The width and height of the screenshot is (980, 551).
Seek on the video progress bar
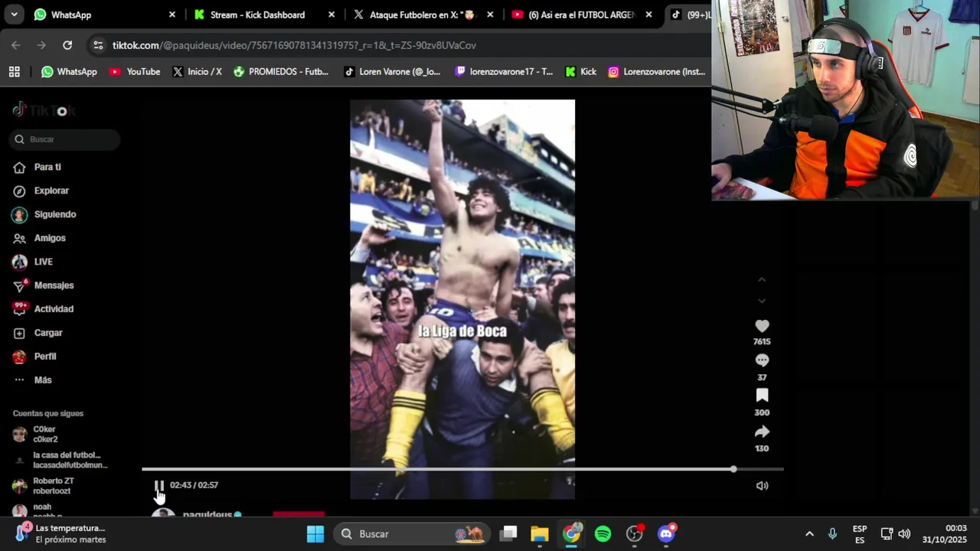[x=462, y=469]
